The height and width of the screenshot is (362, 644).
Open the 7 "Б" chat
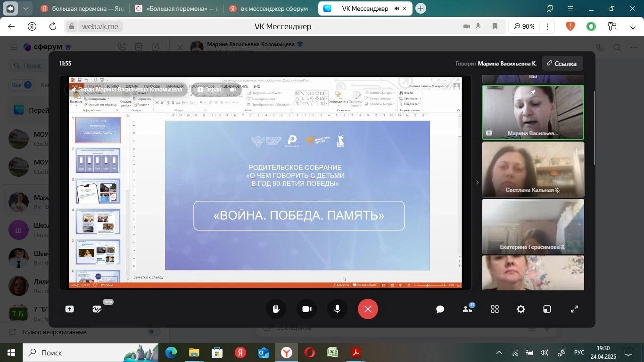tap(28, 313)
